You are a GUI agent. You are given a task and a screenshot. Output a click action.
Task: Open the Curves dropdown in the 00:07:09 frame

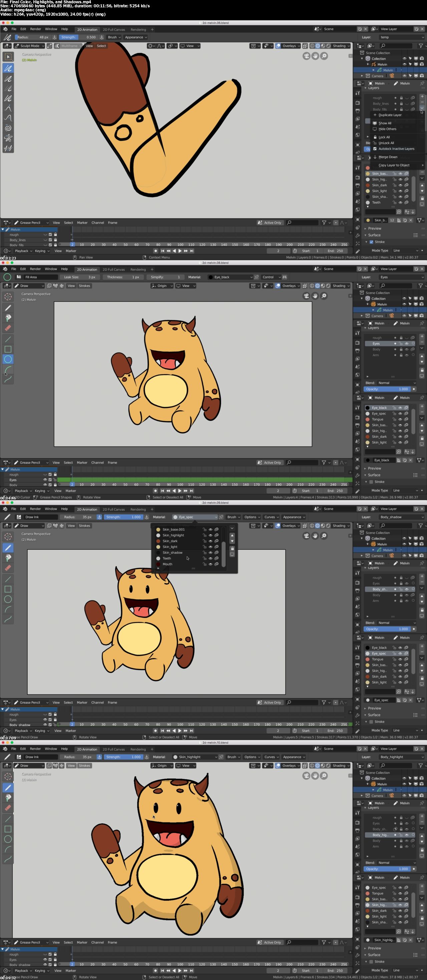click(271, 517)
